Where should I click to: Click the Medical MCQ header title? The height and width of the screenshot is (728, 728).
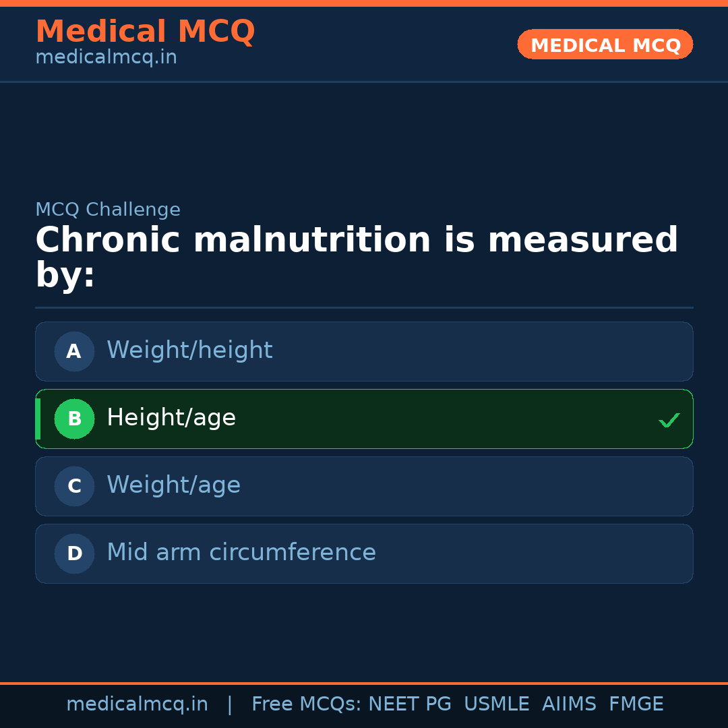[x=145, y=32]
